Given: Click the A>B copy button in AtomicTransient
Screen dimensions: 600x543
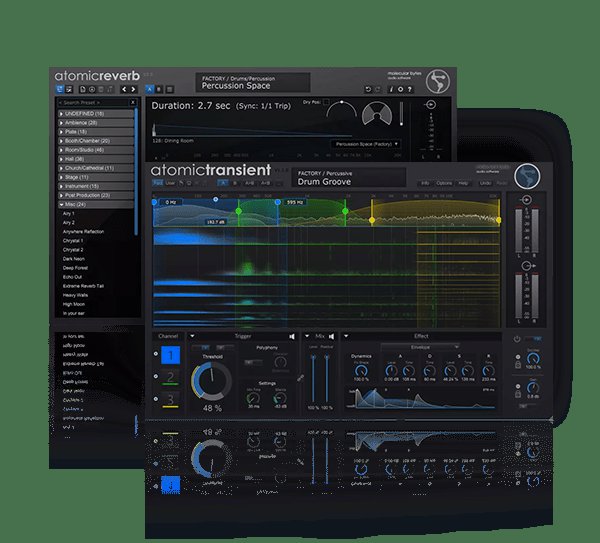Looking at the screenshot, I should click(x=249, y=183).
